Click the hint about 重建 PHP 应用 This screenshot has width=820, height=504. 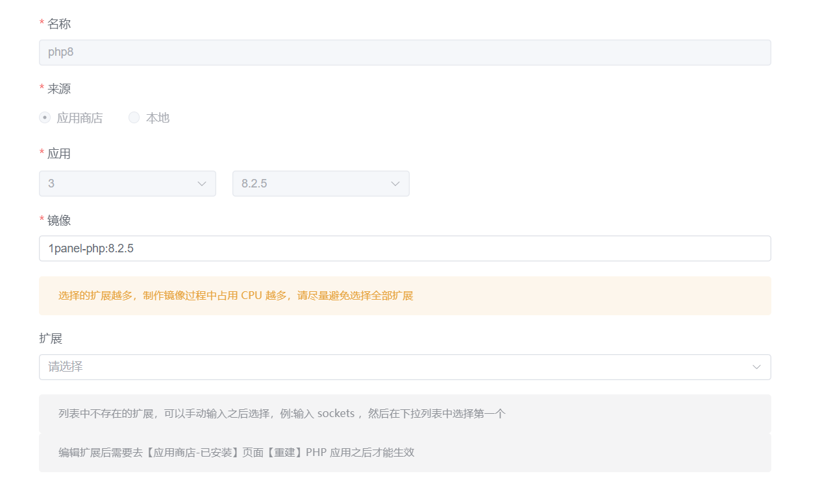(x=236, y=453)
